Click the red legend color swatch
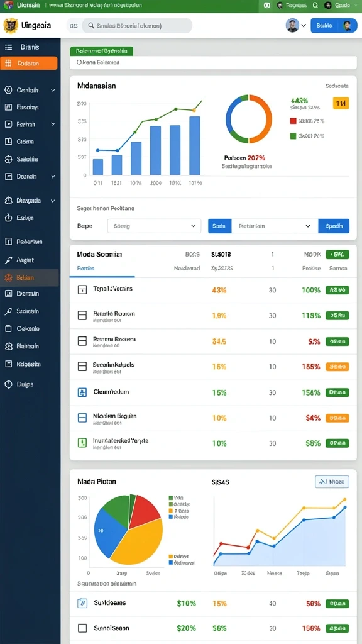This screenshot has height=644, width=362. [293, 121]
